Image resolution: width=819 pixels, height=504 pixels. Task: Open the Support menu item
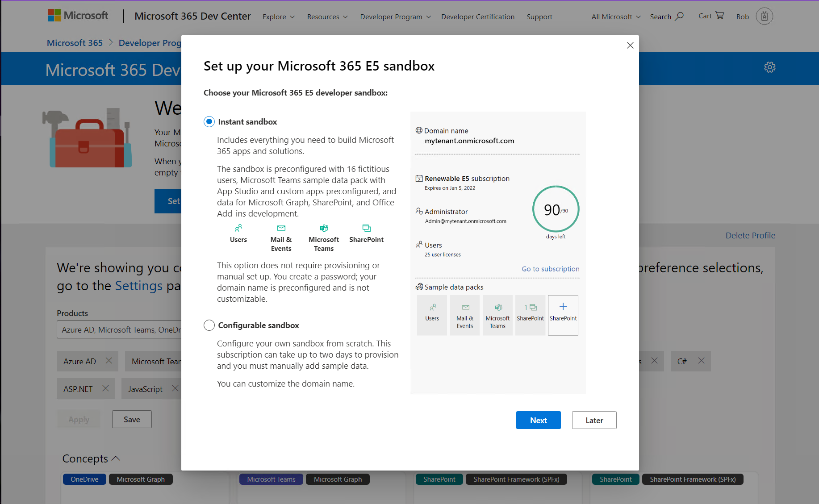[x=539, y=17]
